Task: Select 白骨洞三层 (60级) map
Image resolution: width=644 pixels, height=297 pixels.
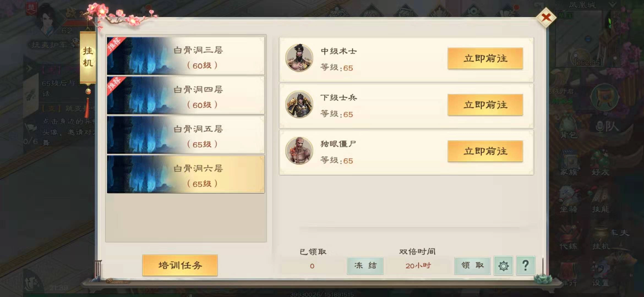Action: tap(186, 56)
